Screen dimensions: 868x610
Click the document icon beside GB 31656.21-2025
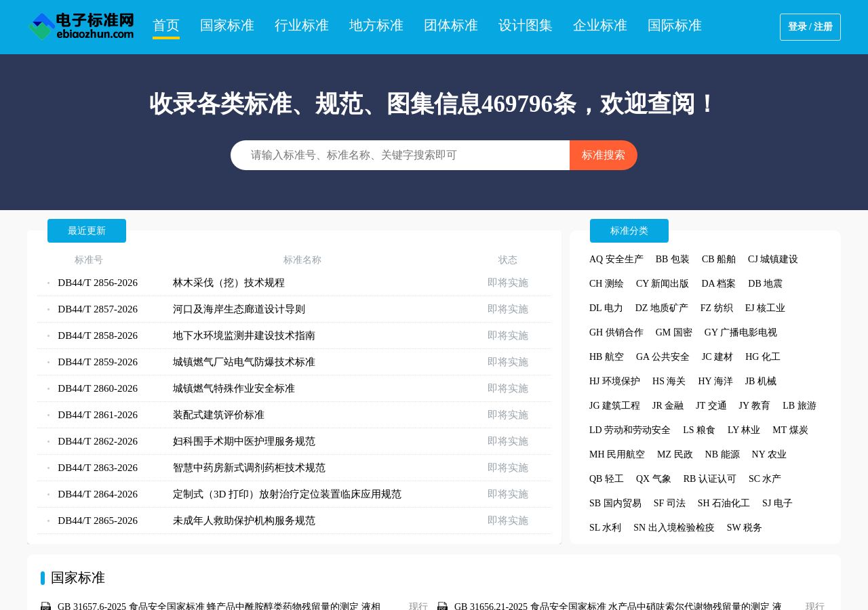click(x=442, y=606)
